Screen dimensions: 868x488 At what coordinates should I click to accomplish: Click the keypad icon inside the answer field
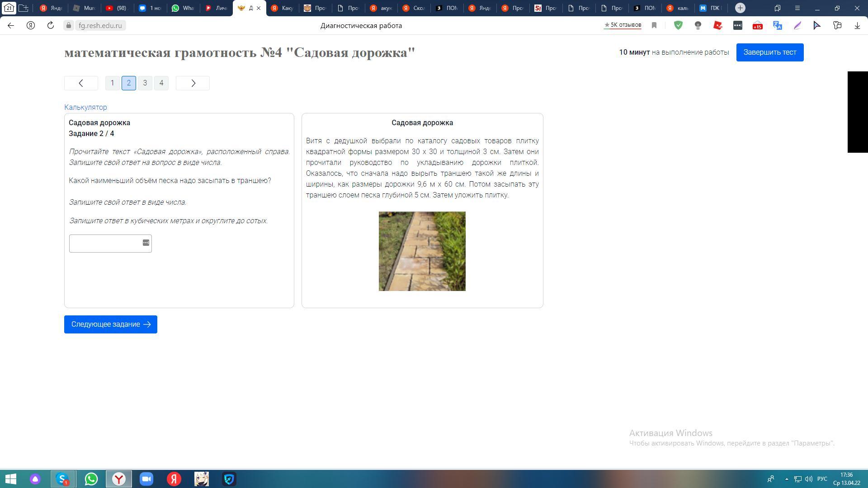(x=146, y=243)
